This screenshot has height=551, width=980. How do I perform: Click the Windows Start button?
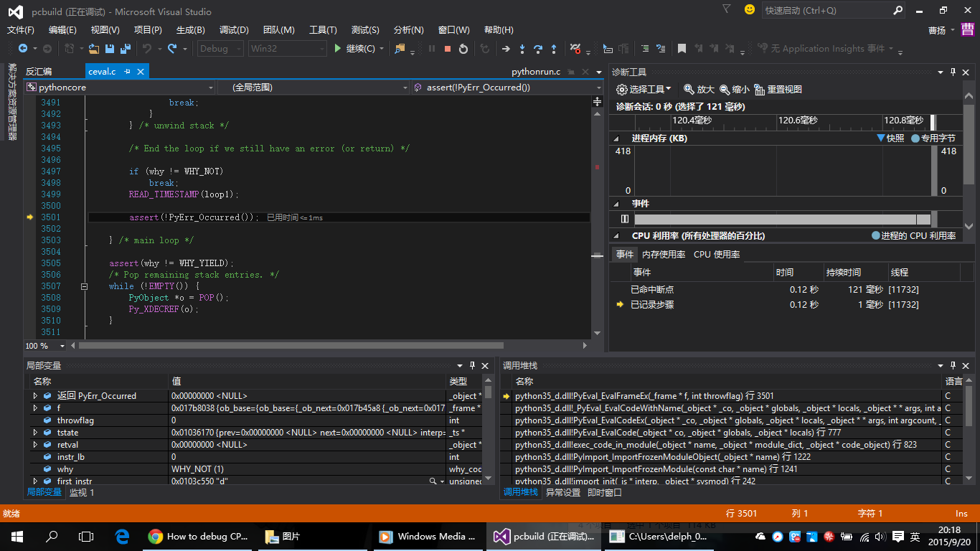17,536
